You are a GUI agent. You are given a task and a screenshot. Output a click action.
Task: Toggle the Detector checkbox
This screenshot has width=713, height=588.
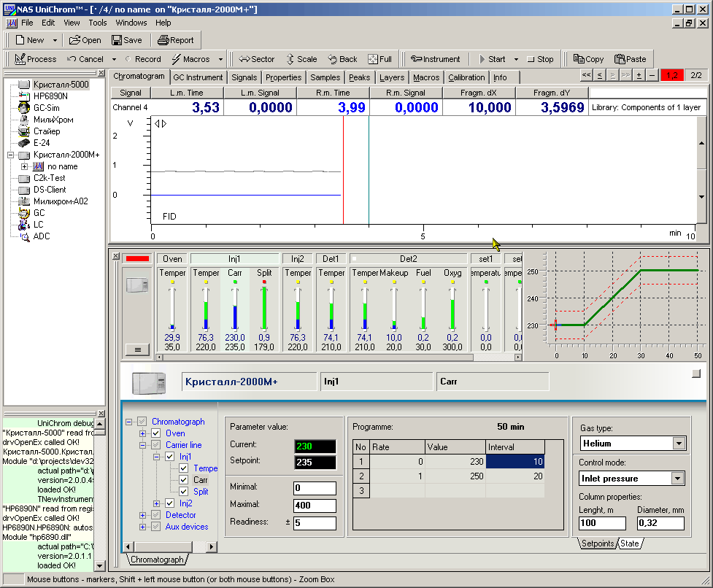pyautogui.click(x=156, y=515)
